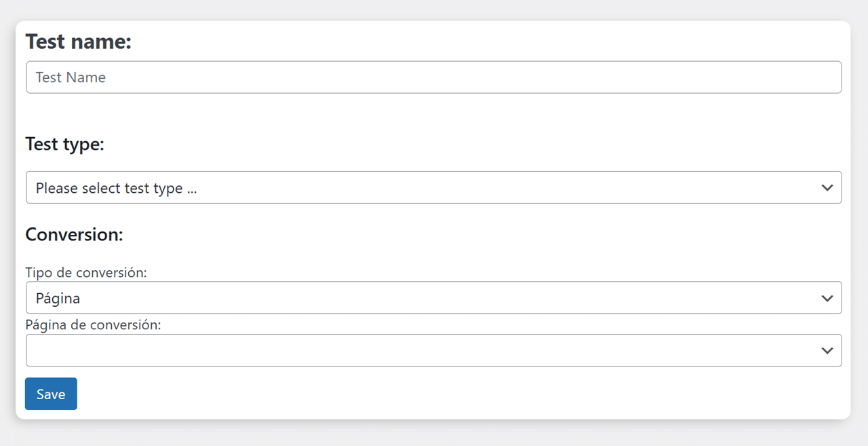
Task: Click the "Test Name" placeholder text
Action: tap(71, 77)
